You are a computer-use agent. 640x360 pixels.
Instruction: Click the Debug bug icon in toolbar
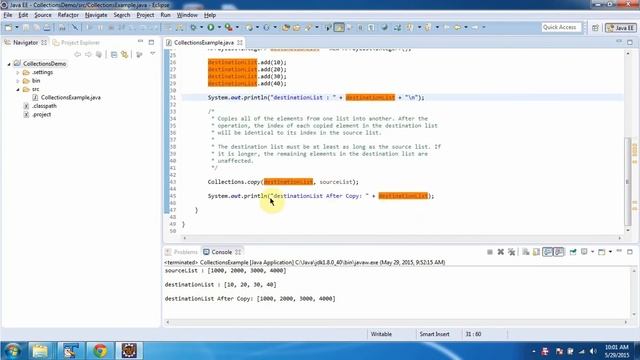point(193,27)
